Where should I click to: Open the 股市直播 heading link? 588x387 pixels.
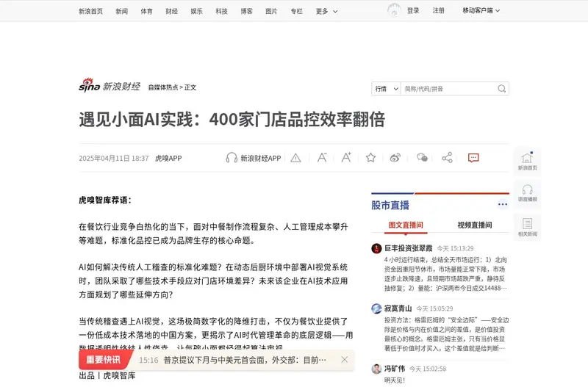click(390, 206)
